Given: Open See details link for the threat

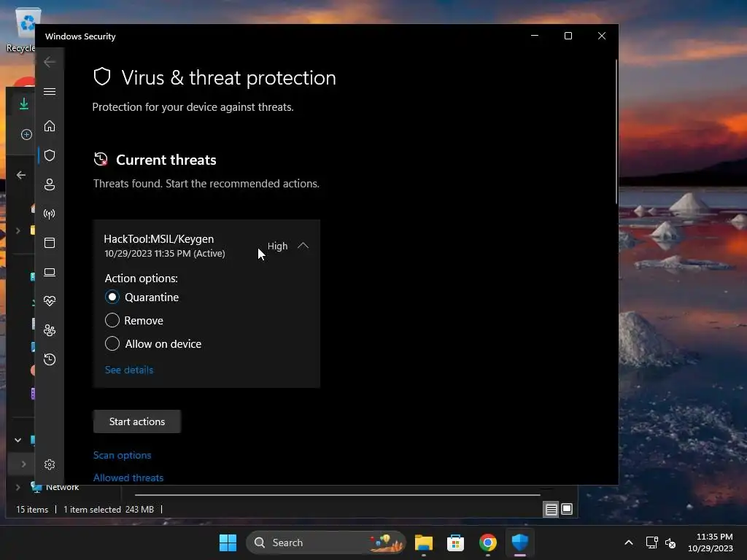Looking at the screenshot, I should (129, 370).
